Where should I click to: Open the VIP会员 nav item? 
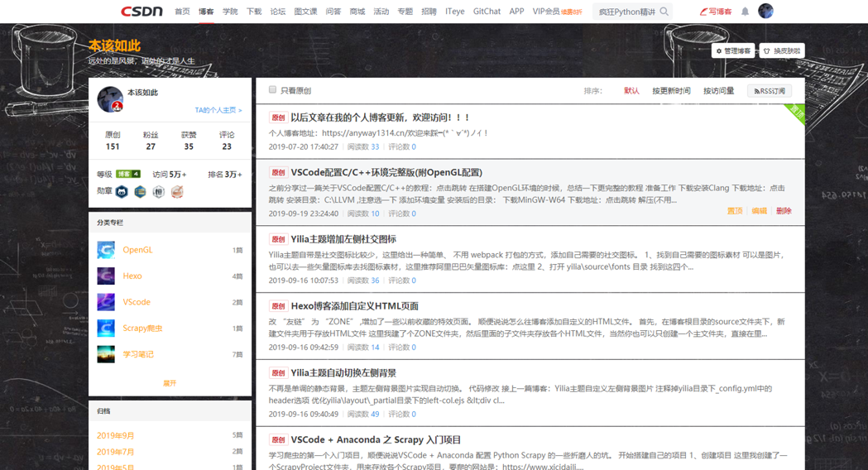[557, 11]
